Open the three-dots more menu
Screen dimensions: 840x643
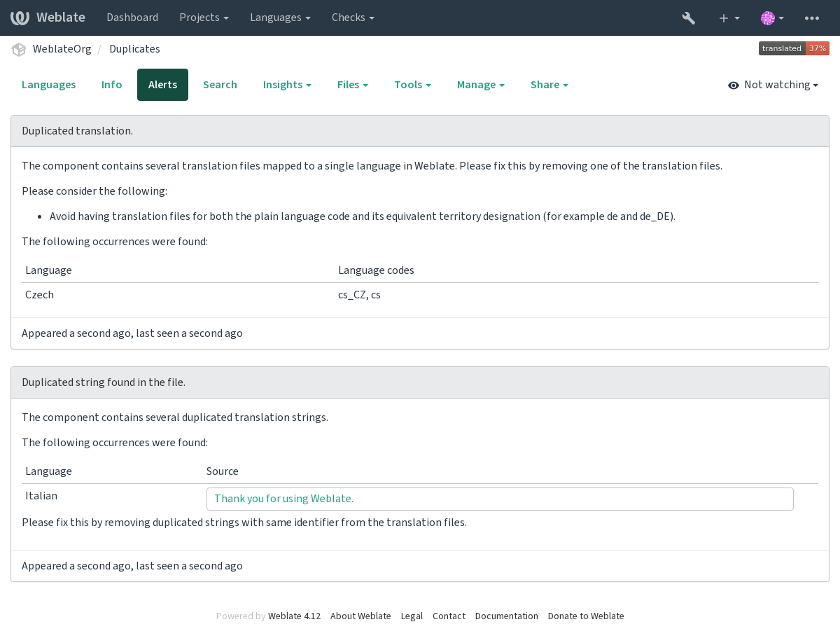[812, 18]
